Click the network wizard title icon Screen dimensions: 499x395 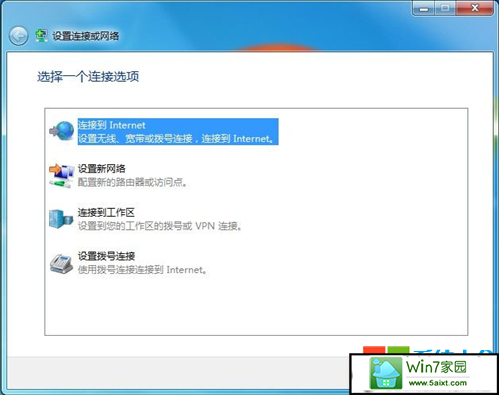click(41, 36)
